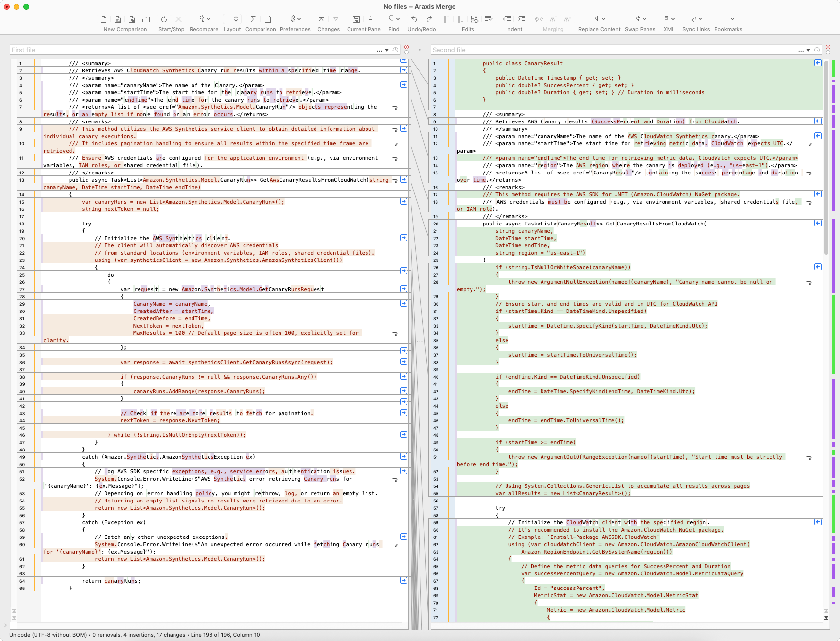Save the current pane
840x641 pixels.
pos(356,19)
